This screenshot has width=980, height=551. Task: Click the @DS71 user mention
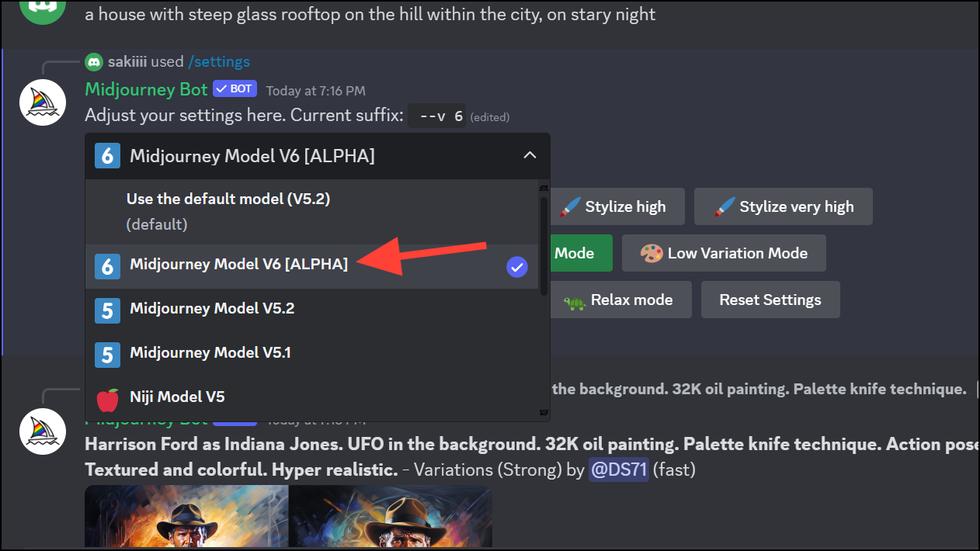point(618,470)
